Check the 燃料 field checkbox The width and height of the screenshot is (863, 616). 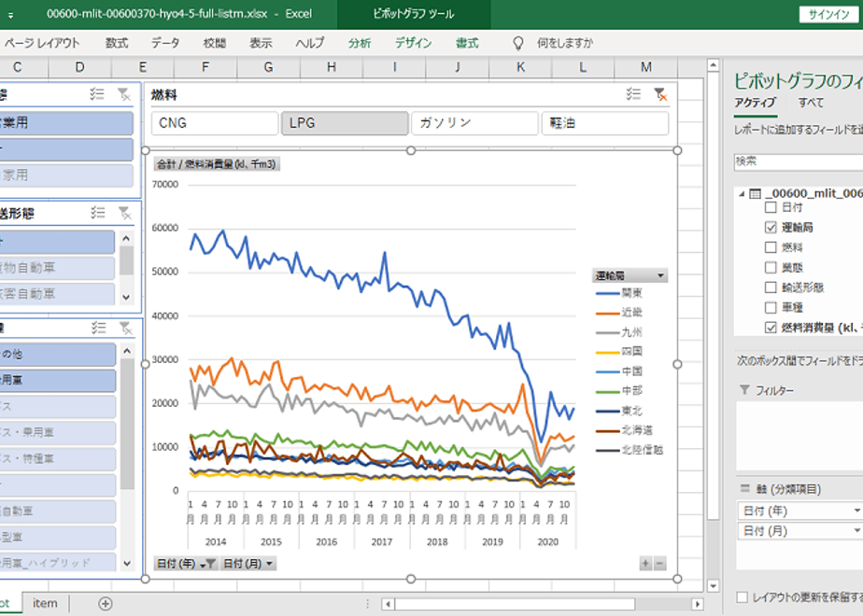pos(771,247)
